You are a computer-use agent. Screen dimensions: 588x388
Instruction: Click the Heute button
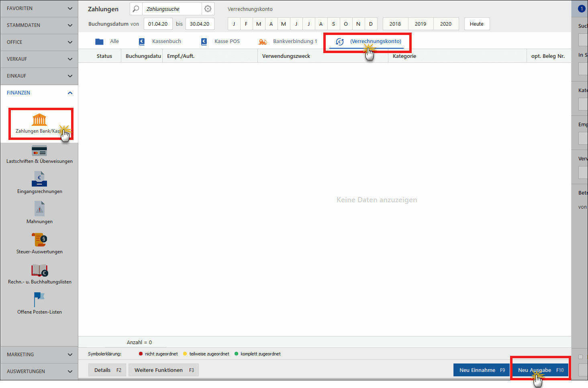(x=477, y=24)
